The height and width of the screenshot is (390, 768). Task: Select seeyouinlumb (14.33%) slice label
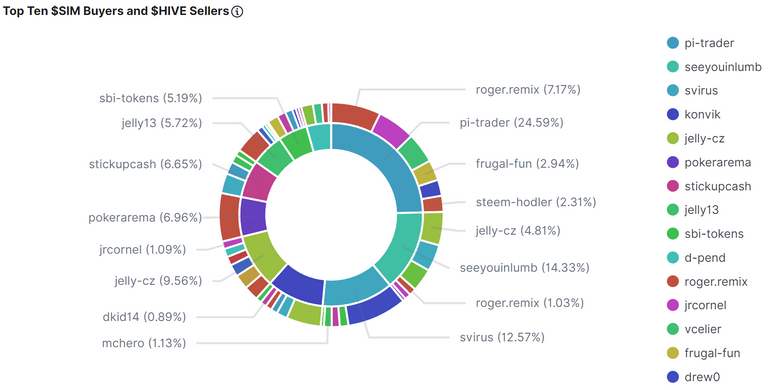click(x=524, y=268)
